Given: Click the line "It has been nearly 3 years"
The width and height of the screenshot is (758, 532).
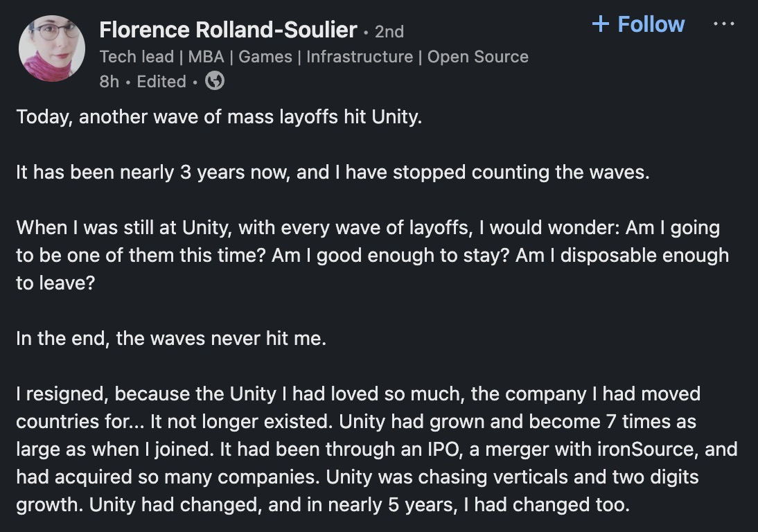Looking at the screenshot, I should [x=333, y=172].
